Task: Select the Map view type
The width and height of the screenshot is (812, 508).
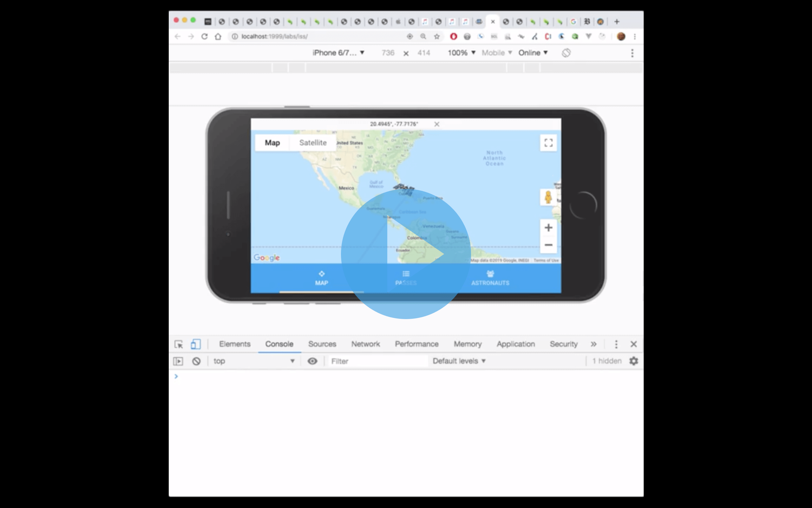Action: (272, 143)
